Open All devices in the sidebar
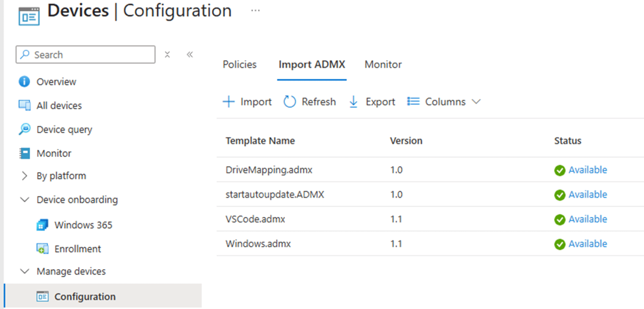The image size is (644, 309). [x=59, y=106]
